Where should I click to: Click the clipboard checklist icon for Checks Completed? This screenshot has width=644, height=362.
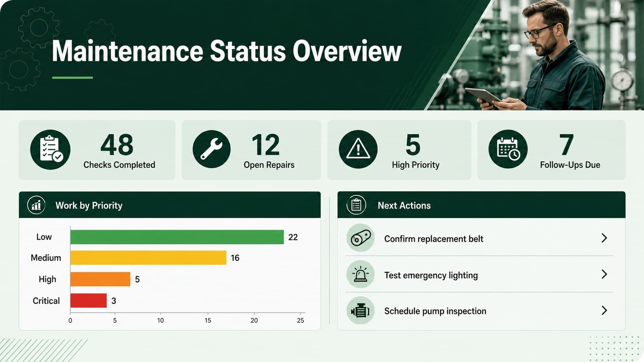(50, 149)
